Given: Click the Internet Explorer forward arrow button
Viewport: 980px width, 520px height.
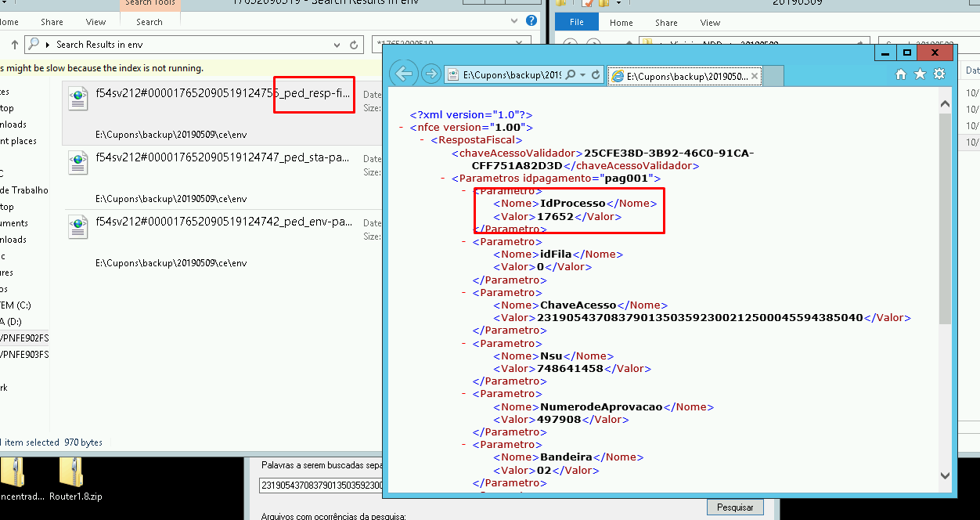Looking at the screenshot, I should [431, 74].
